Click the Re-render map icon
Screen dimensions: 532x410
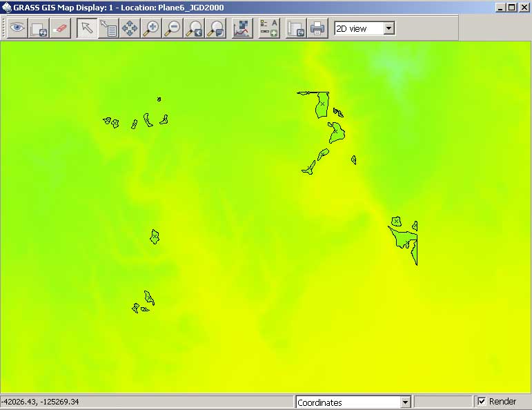(x=39, y=28)
